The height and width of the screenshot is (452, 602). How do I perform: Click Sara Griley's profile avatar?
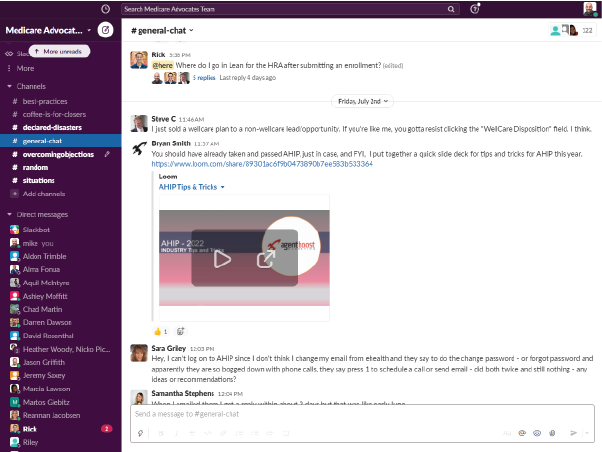coord(139,353)
